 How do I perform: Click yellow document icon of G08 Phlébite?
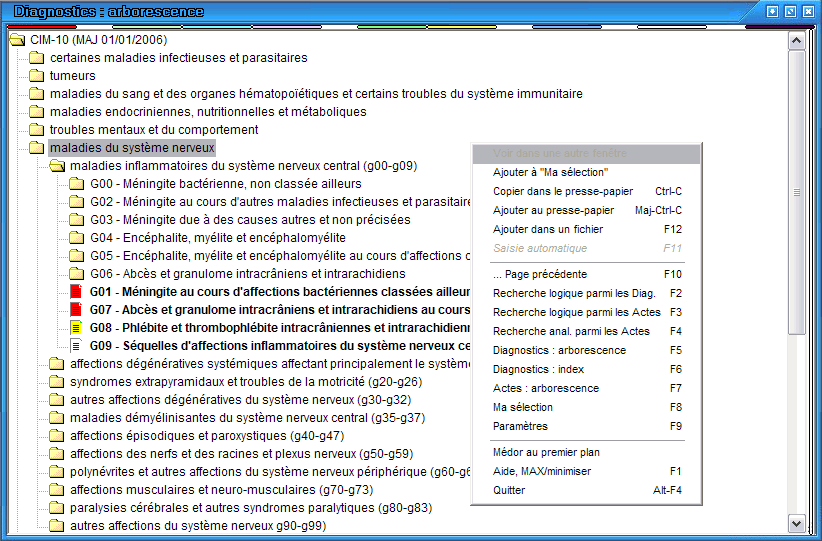[77, 328]
